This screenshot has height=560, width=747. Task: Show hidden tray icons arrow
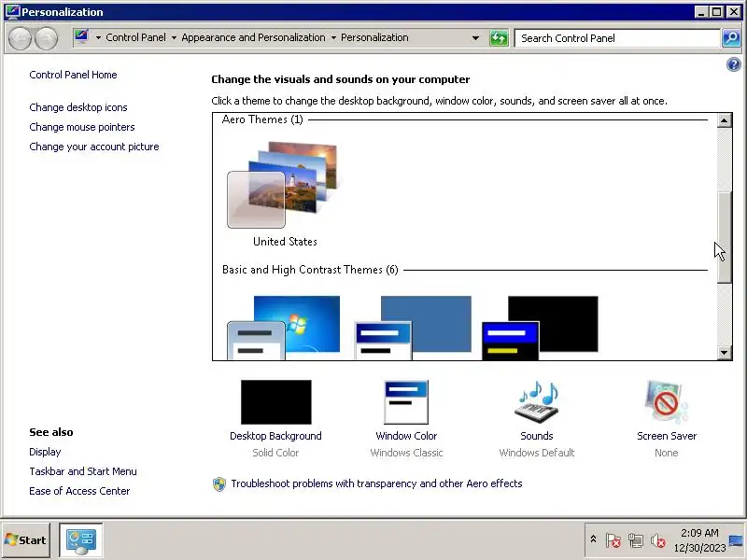[x=593, y=539]
